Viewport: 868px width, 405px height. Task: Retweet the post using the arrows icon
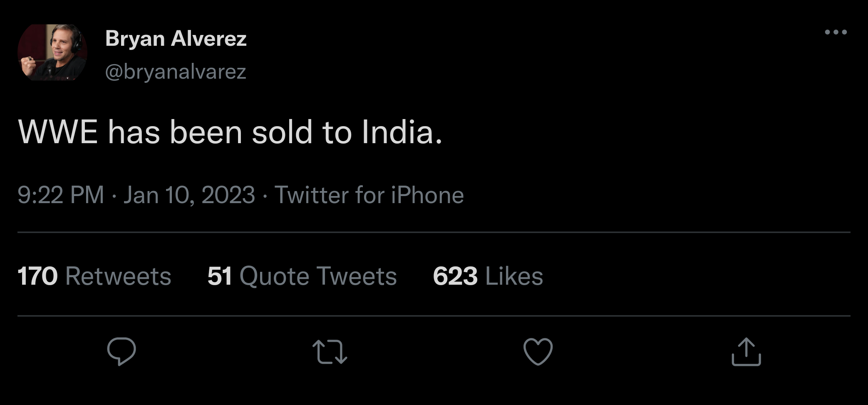(x=330, y=352)
